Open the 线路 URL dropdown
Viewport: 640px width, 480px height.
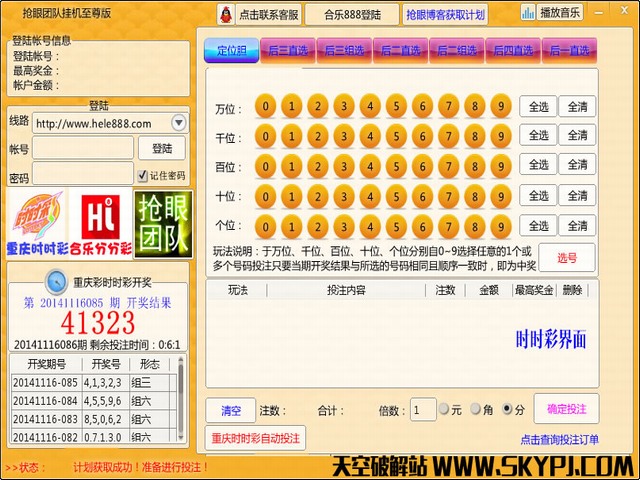point(178,123)
